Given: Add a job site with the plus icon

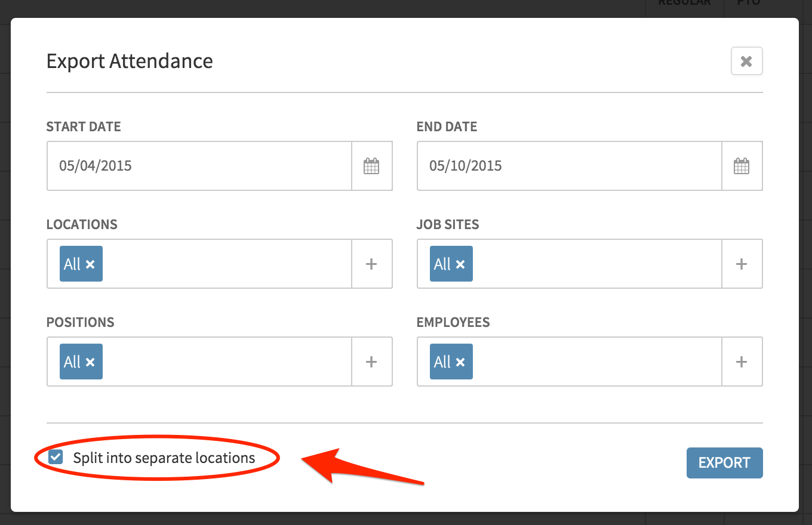Looking at the screenshot, I should 742,264.
